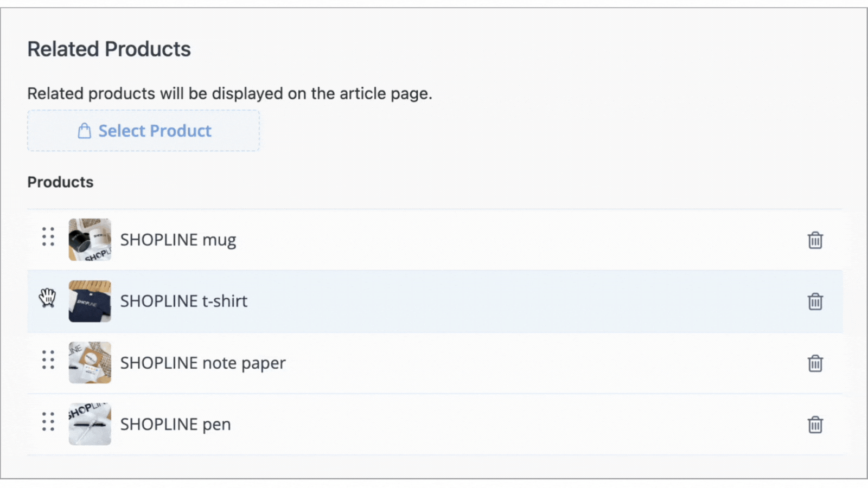Click drag handle next to note paper
Viewport: 868px width, 488px height.
coord(48,359)
